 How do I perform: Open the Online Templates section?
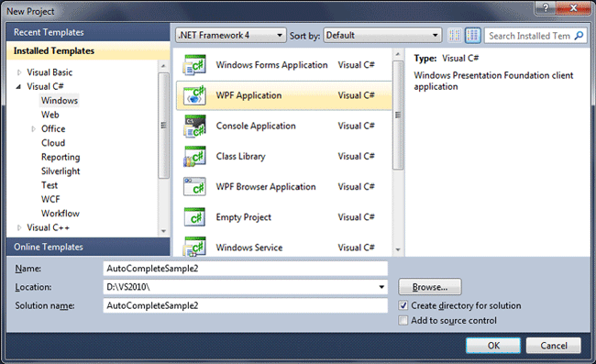[x=88, y=247]
